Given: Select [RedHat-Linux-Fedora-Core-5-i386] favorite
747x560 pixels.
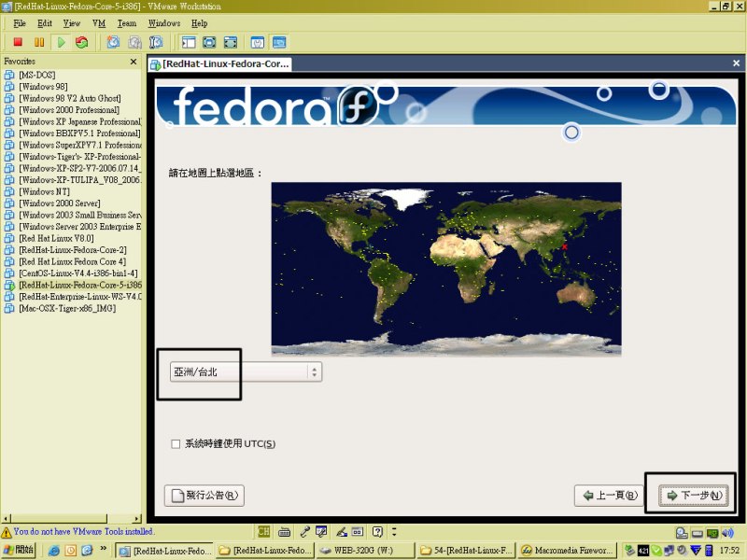Looking at the screenshot, I should pyautogui.click(x=79, y=286).
